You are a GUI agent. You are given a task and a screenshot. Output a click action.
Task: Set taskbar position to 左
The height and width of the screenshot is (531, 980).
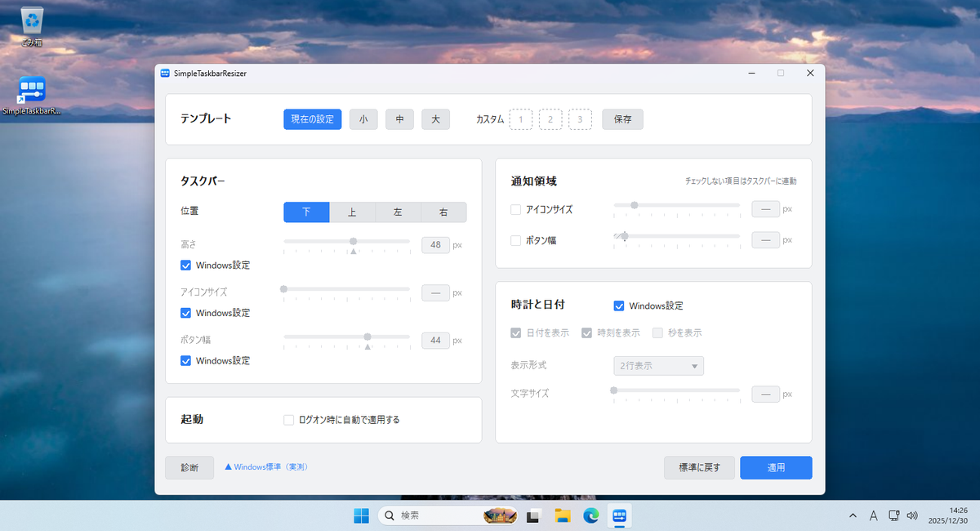(398, 212)
